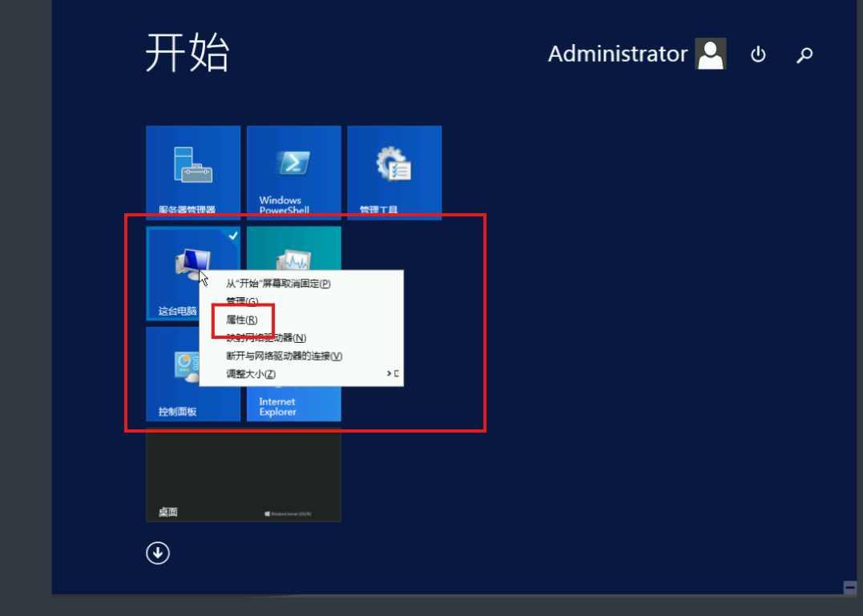The height and width of the screenshot is (616, 863).
Task: Choose Manage from the context menu
Action: click(242, 301)
